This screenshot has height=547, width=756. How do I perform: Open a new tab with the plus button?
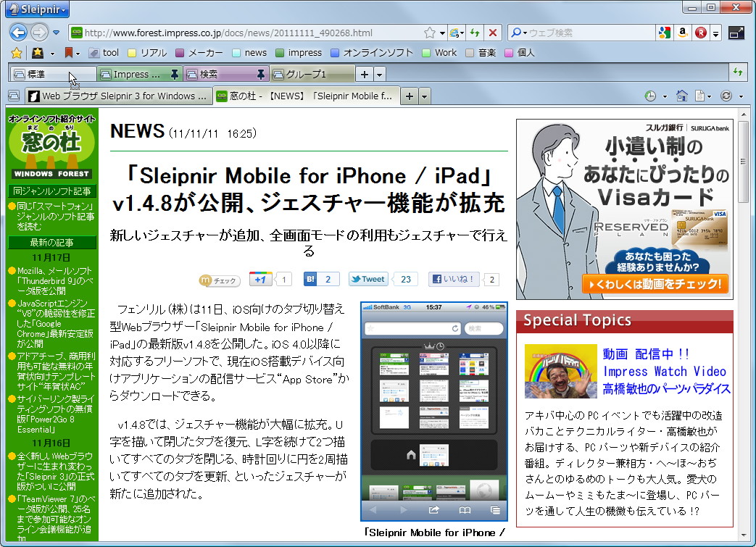(410, 96)
